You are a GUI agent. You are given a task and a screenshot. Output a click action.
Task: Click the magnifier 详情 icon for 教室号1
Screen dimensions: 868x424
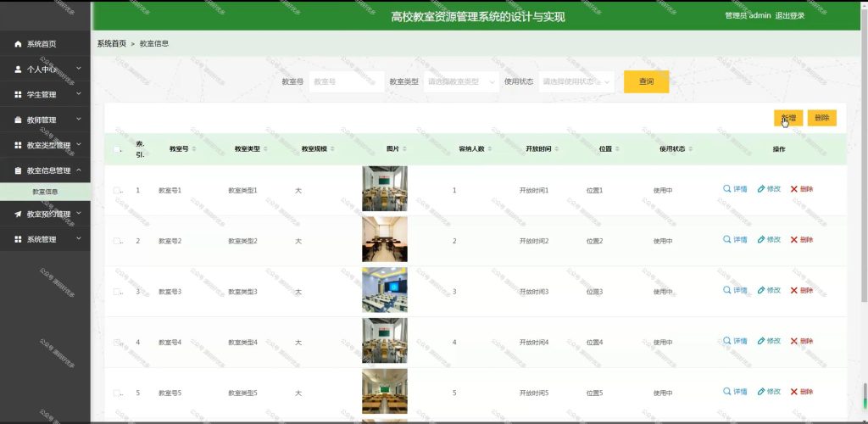pos(726,189)
